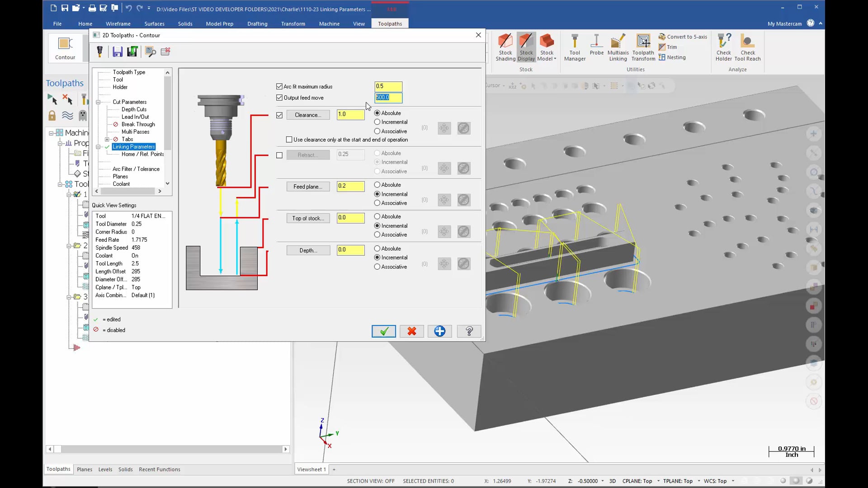Expand the Break Through settings
Viewport: 868px width, 488px height.
pos(138,124)
